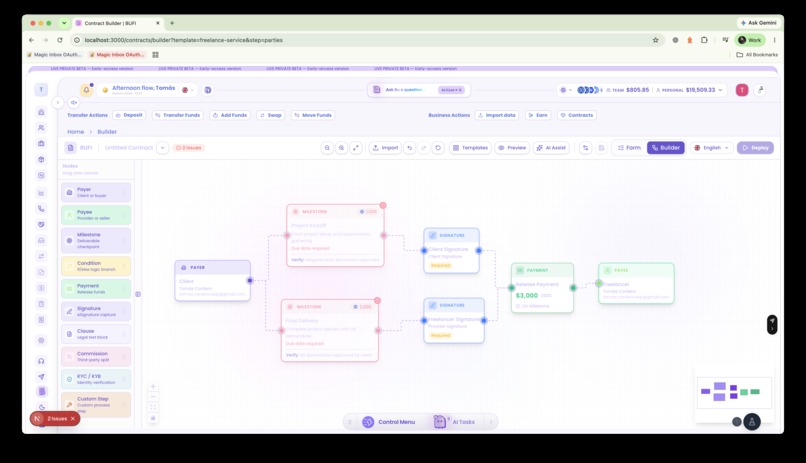Click the save disk icon
The height and width of the screenshot is (463, 806).
601,147
